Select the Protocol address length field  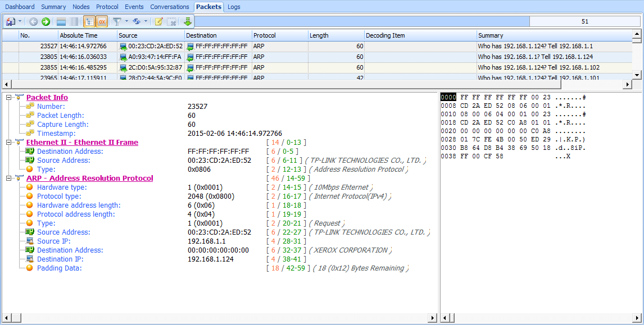(76, 214)
